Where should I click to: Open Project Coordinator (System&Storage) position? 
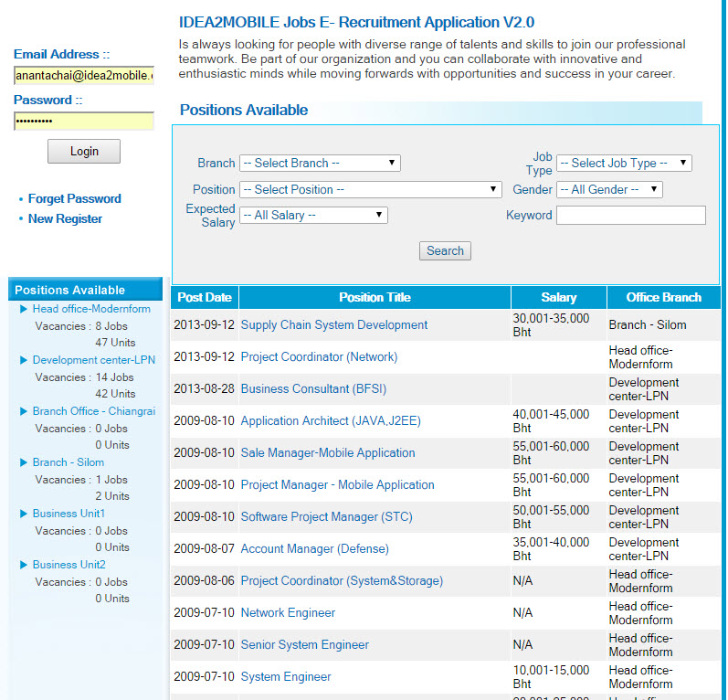pyautogui.click(x=342, y=581)
